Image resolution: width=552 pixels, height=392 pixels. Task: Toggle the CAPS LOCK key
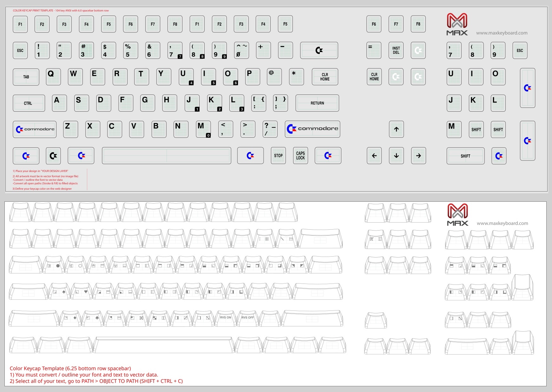point(300,155)
